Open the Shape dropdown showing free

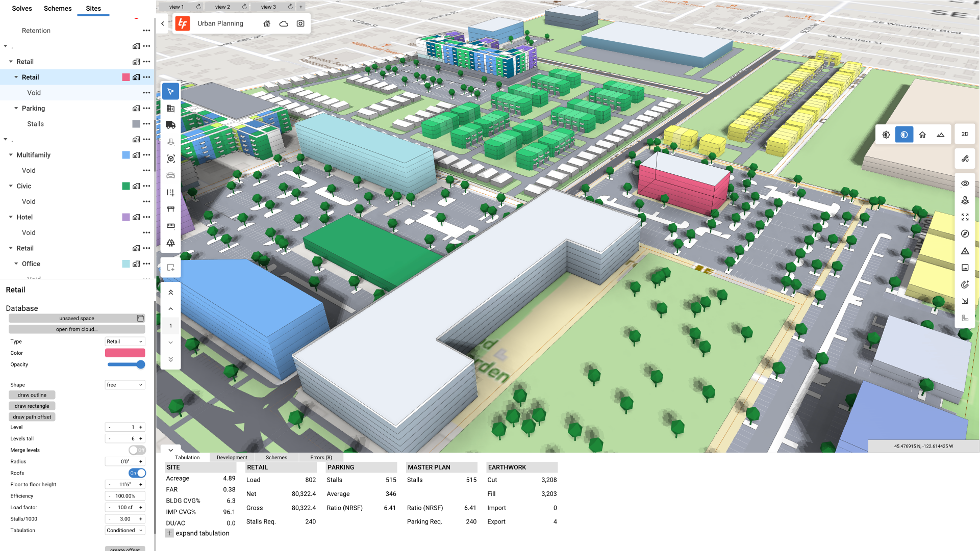(x=125, y=385)
